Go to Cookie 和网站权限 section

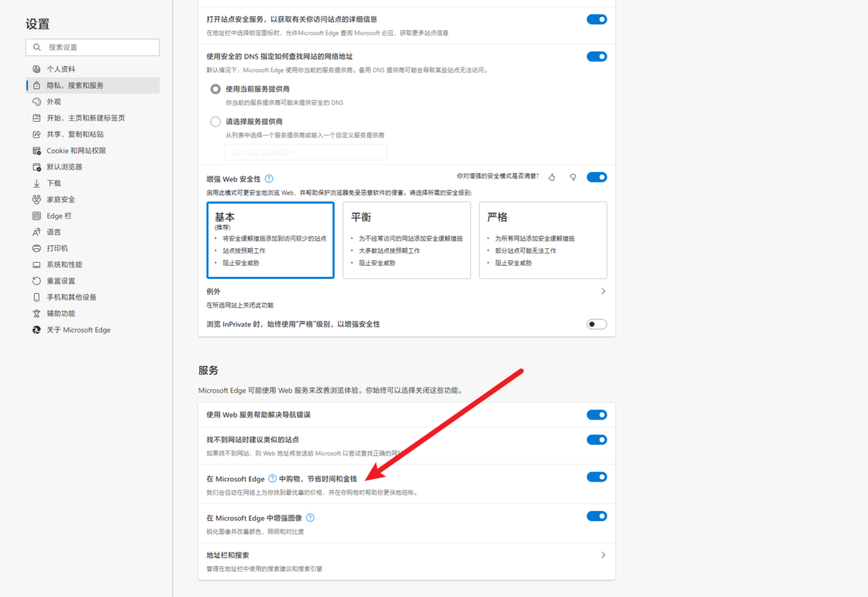coord(76,150)
